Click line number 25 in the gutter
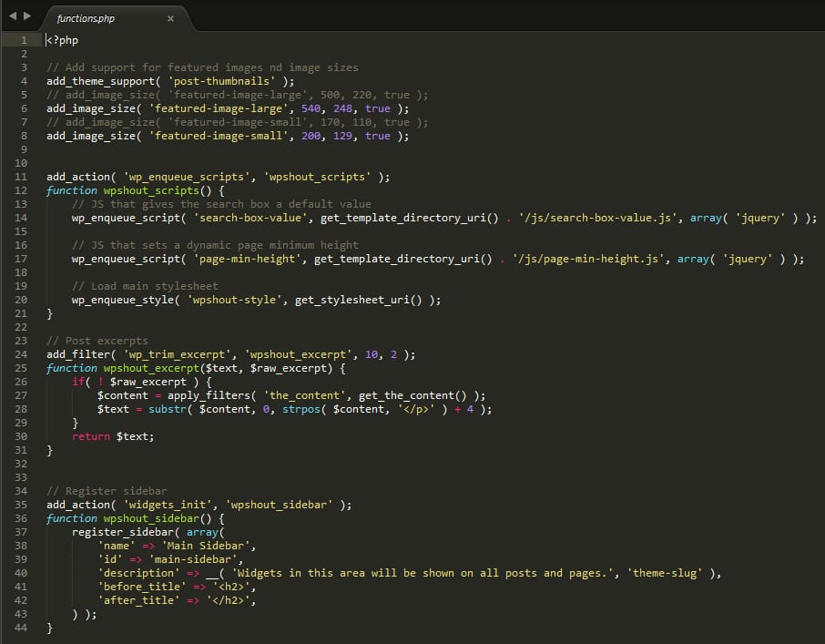The width and height of the screenshot is (825, 644). (22, 368)
